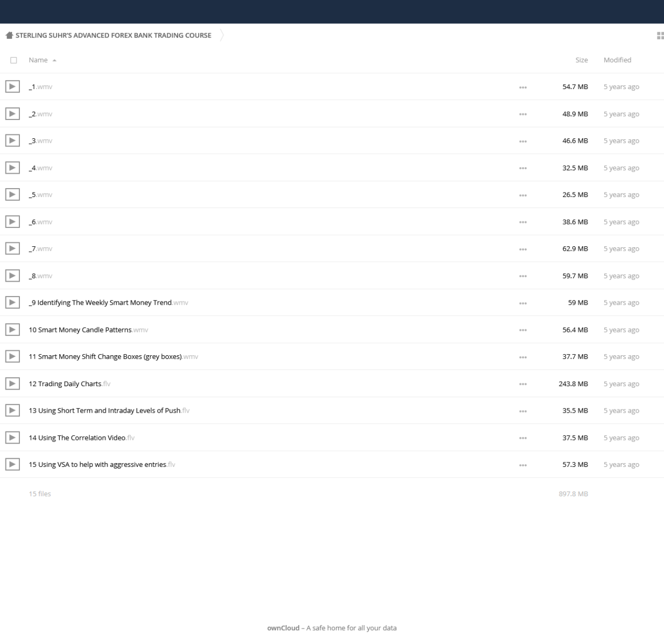Click video icon of _7.wmv
Viewport: 664px width, 644px height.
pyautogui.click(x=12, y=248)
